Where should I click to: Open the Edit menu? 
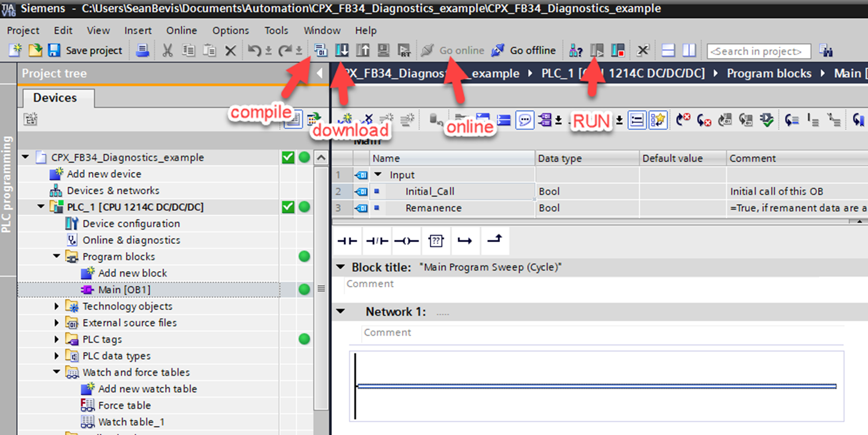63,30
